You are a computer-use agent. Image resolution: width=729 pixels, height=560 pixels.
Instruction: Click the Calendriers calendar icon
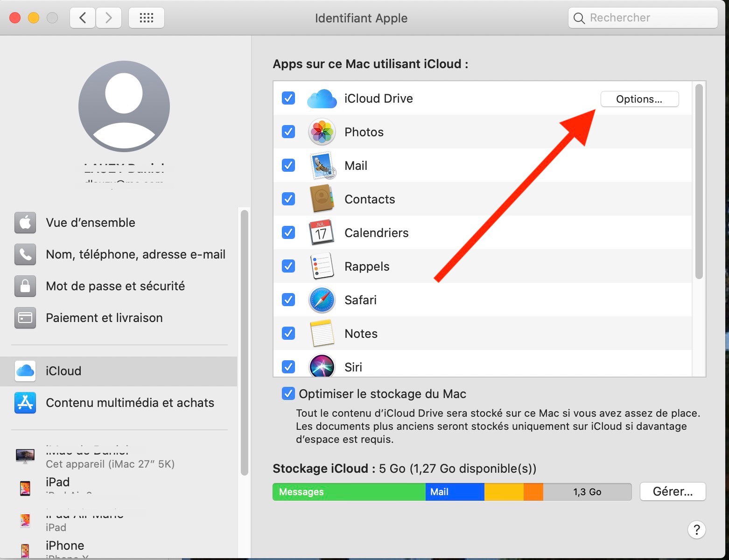tap(322, 232)
